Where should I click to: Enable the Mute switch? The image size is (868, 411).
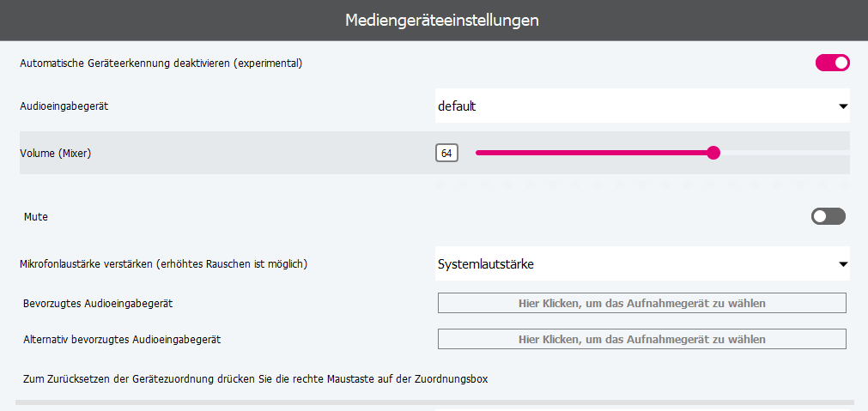pos(828,216)
